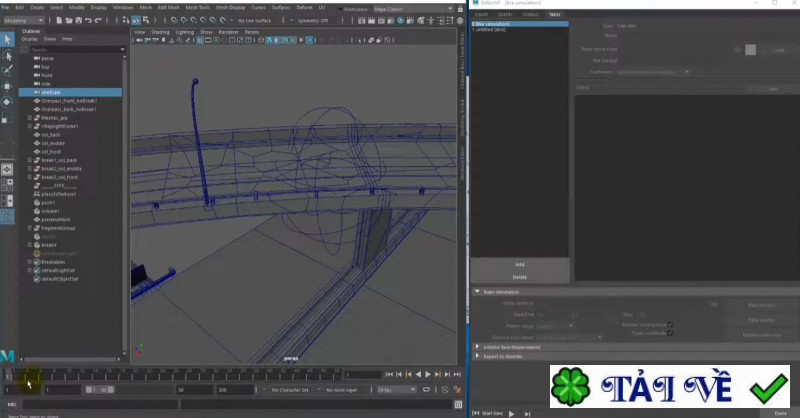This screenshot has height=418, width=800.
Task: Click the Add button
Action: tap(519, 264)
